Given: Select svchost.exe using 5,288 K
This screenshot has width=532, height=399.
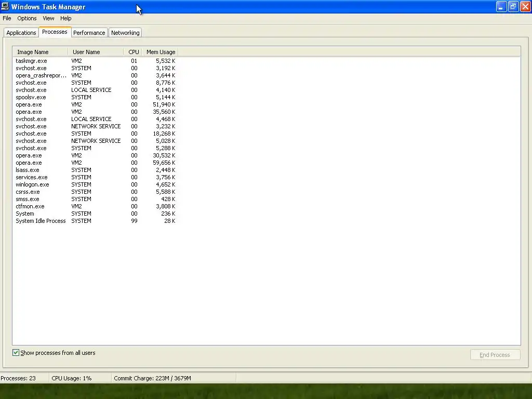Looking at the screenshot, I should (96, 148).
